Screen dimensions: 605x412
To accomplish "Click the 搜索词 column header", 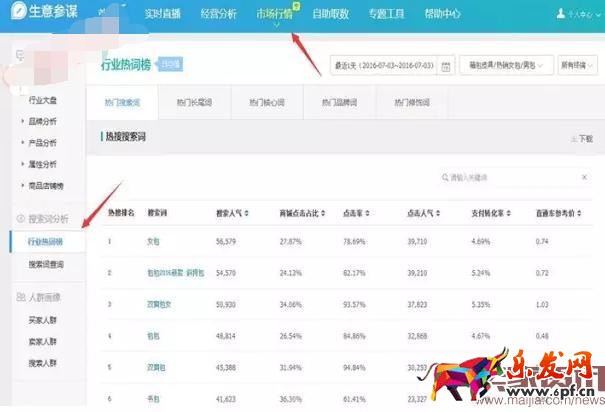I will pyautogui.click(x=157, y=213).
